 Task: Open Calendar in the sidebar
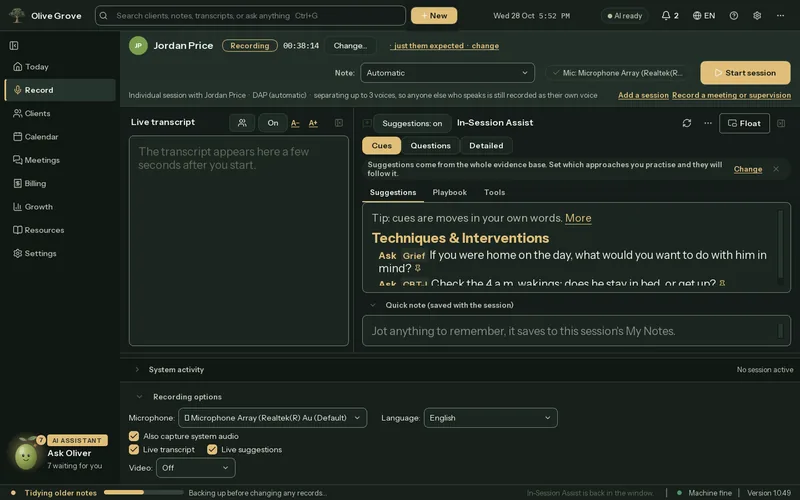[59, 137]
